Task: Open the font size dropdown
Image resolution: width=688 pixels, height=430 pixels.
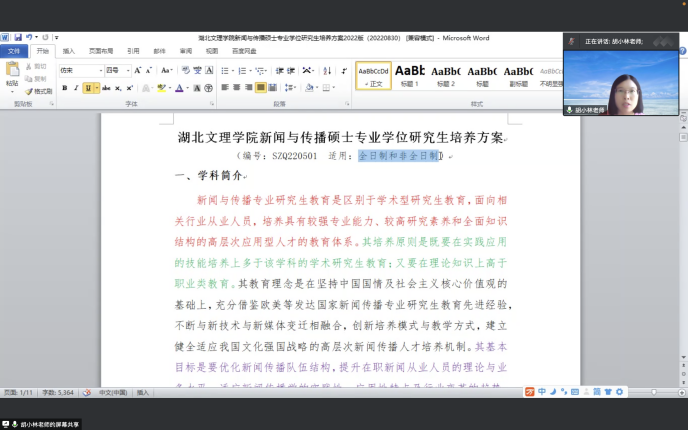Action: pyautogui.click(x=127, y=71)
